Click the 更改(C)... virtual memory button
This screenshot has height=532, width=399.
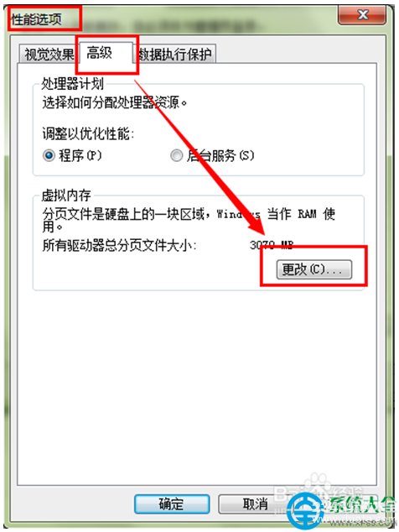(313, 269)
